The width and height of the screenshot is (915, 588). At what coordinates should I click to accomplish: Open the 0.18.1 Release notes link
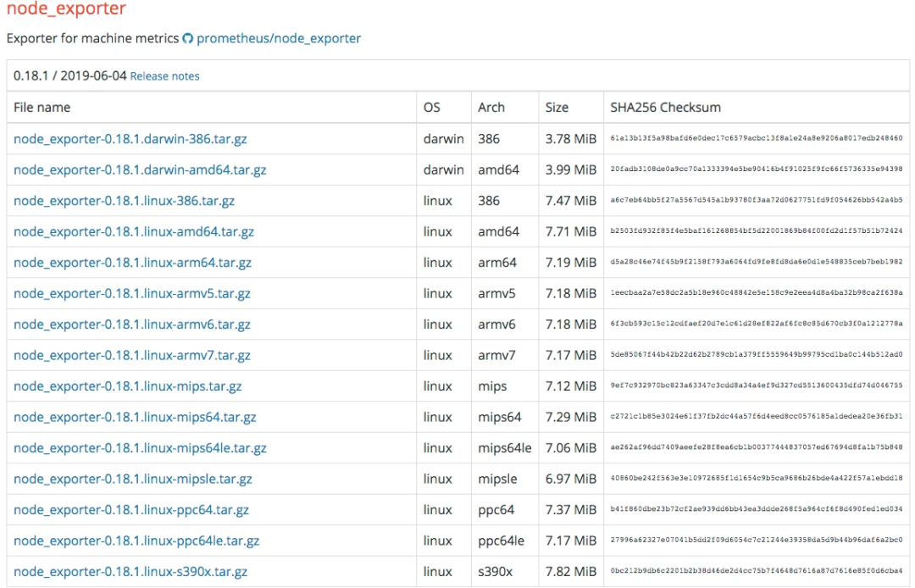(164, 76)
